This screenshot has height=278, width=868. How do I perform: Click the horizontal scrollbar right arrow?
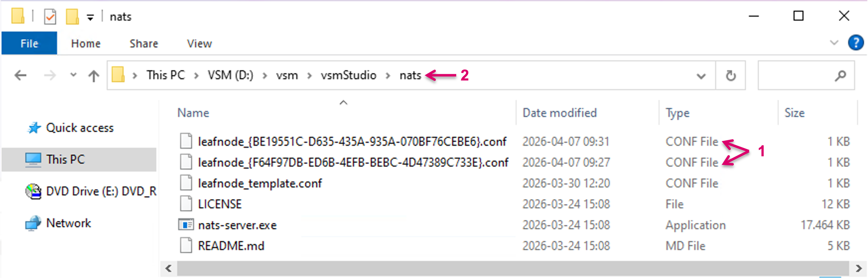[x=859, y=269]
